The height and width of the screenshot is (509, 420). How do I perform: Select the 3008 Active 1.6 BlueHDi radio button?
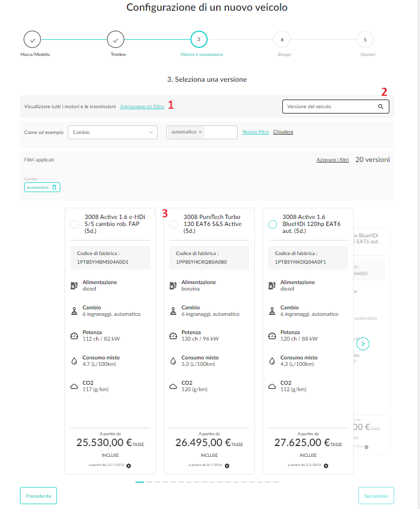tap(273, 224)
